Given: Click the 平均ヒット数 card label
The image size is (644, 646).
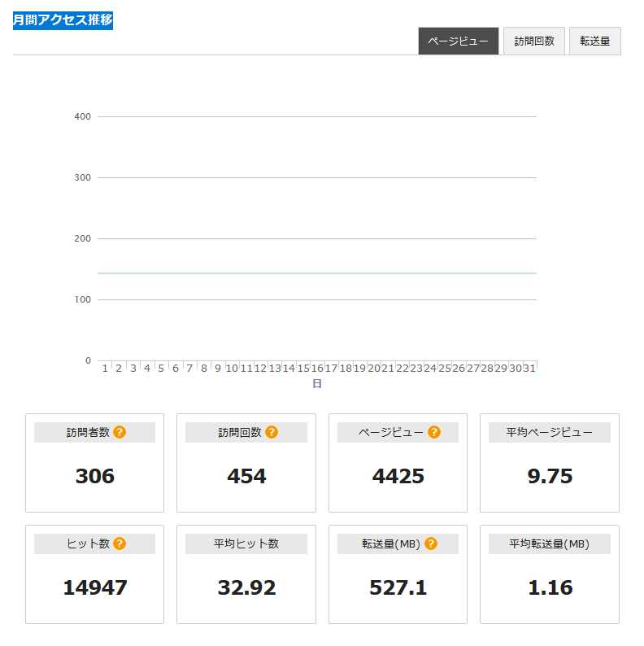Looking at the screenshot, I should click(246, 543).
